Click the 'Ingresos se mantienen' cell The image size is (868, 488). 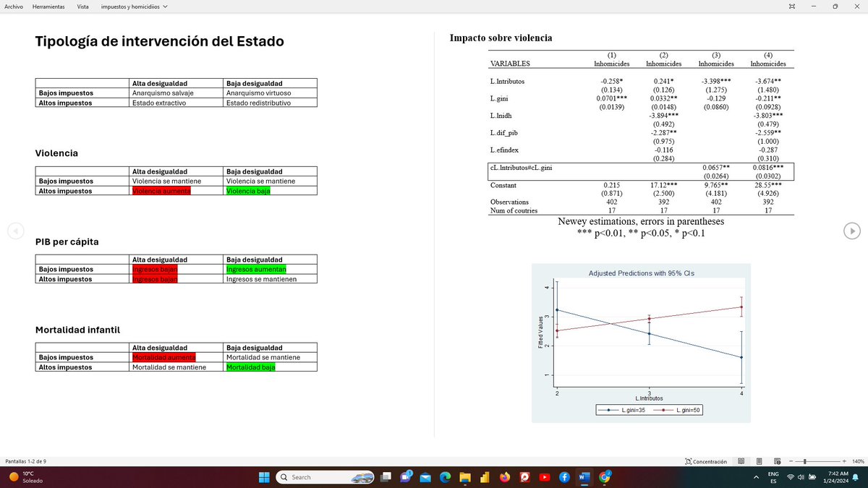(x=271, y=279)
